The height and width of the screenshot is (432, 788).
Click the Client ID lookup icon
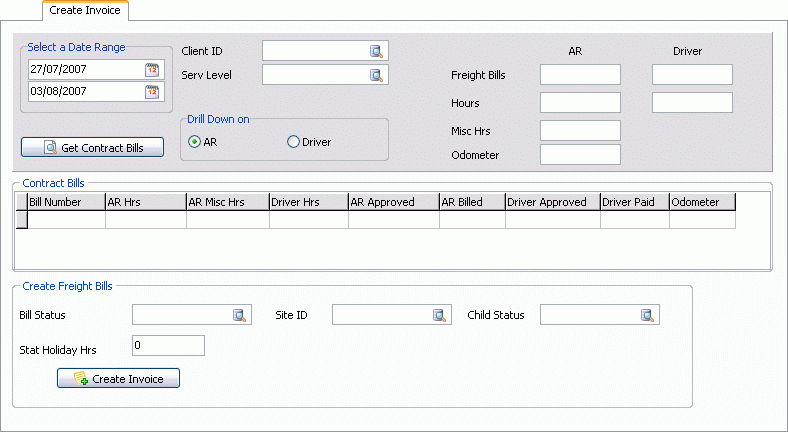[x=377, y=51]
